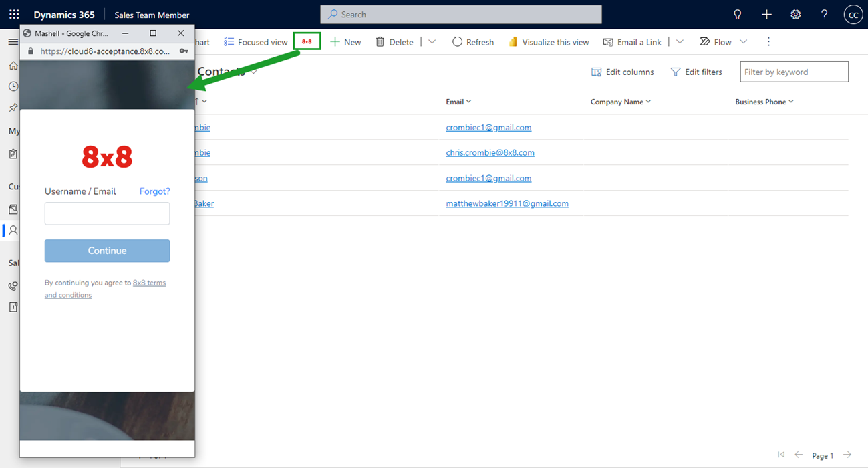Switch to Focused view

pos(256,41)
